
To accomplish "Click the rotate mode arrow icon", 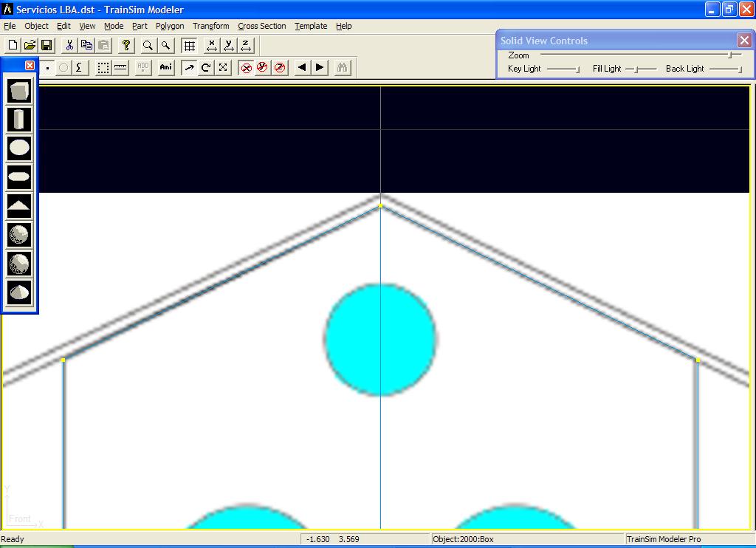I will (x=206, y=68).
